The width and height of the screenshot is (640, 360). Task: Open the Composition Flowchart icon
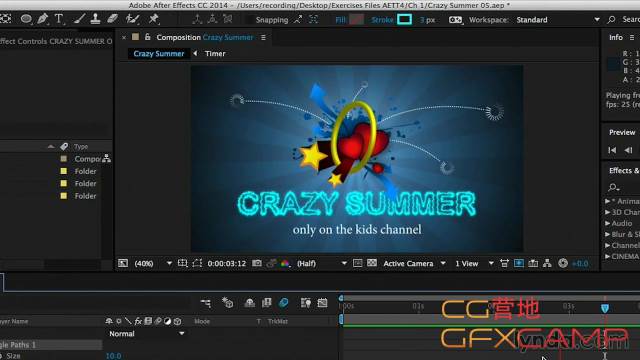pyautogui.click(x=547, y=264)
